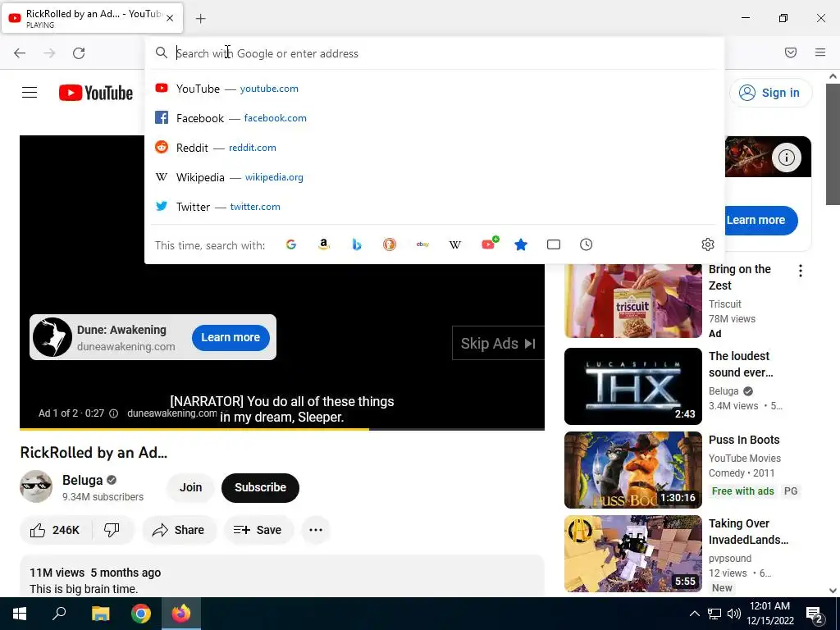The width and height of the screenshot is (840, 630).
Task: Click the ad info circle icon on sidebar ad
Action: [x=787, y=157]
